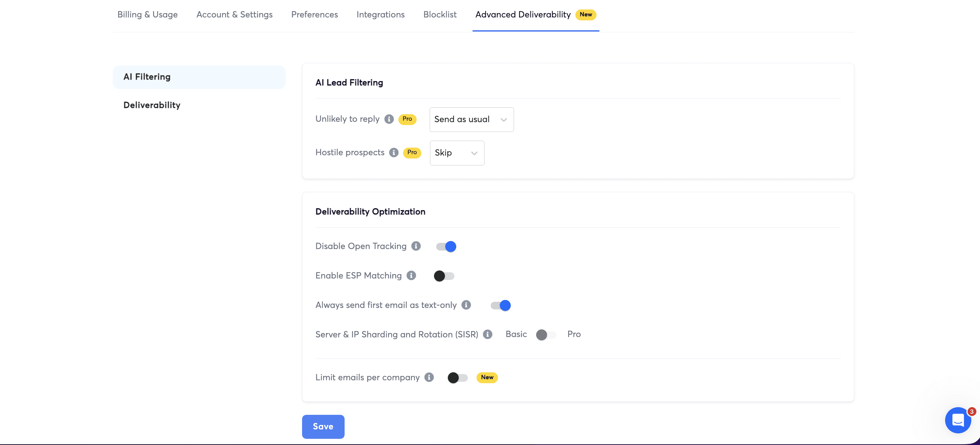
Task: Turn on Limit emails per company
Action: [457, 377]
